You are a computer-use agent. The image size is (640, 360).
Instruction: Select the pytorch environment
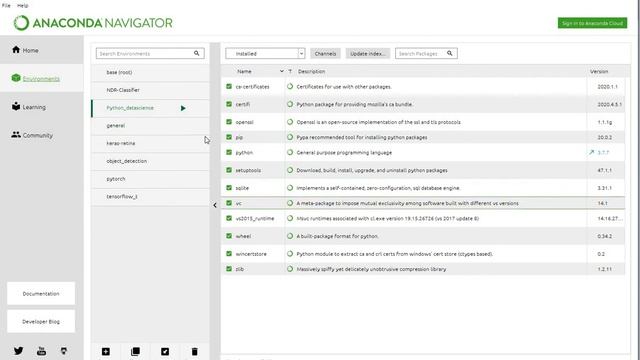point(150,179)
